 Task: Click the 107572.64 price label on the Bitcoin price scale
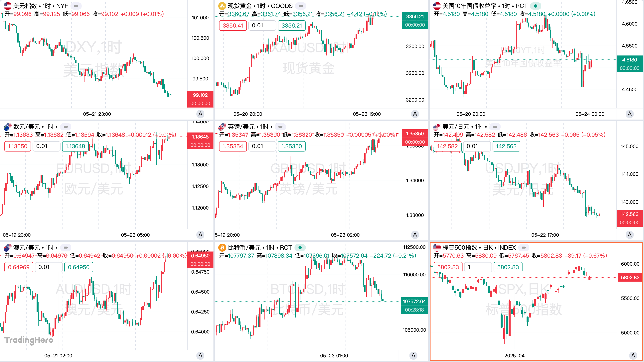tap(414, 302)
